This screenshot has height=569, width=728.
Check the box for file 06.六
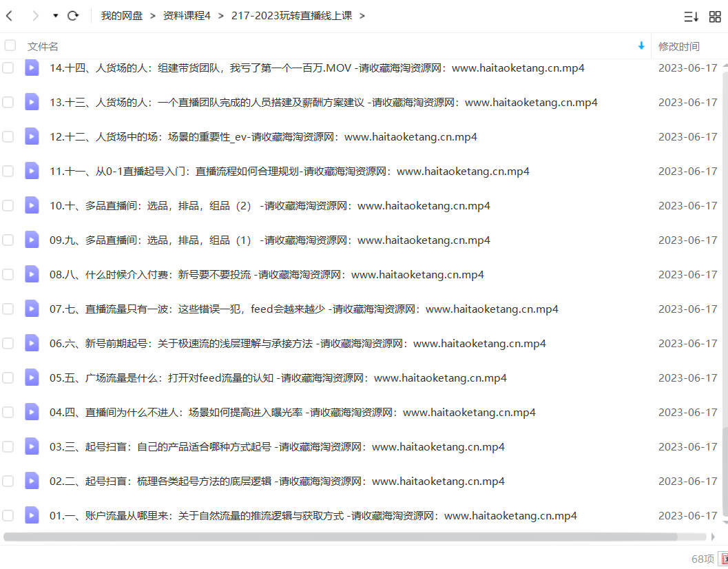pos(8,343)
